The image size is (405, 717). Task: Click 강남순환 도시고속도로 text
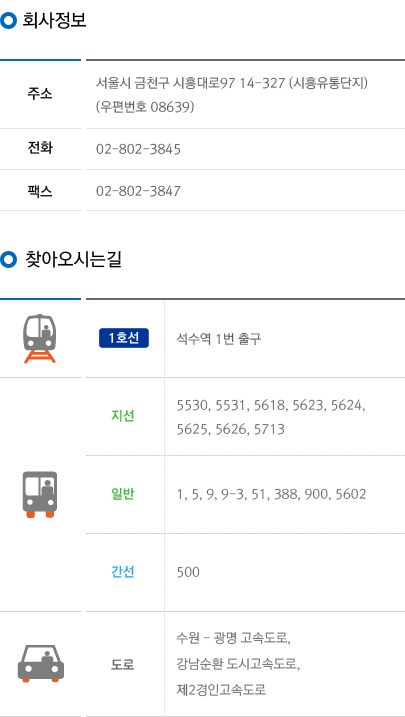tap(238, 663)
